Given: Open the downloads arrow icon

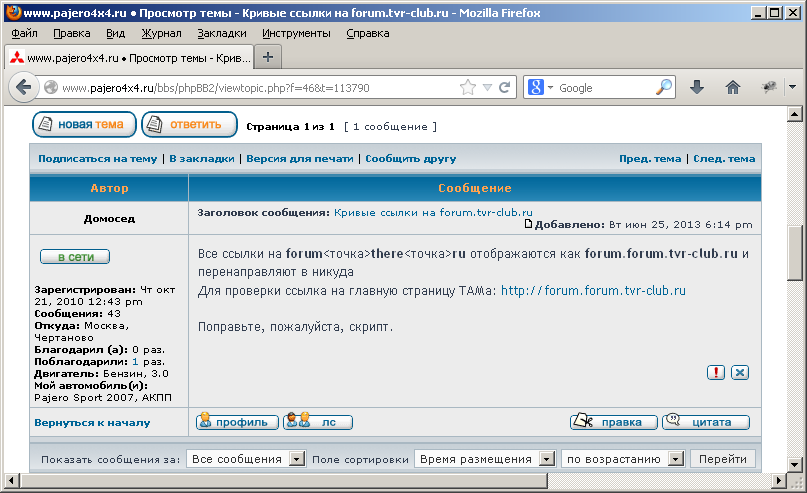Looking at the screenshot, I should pos(697,87).
